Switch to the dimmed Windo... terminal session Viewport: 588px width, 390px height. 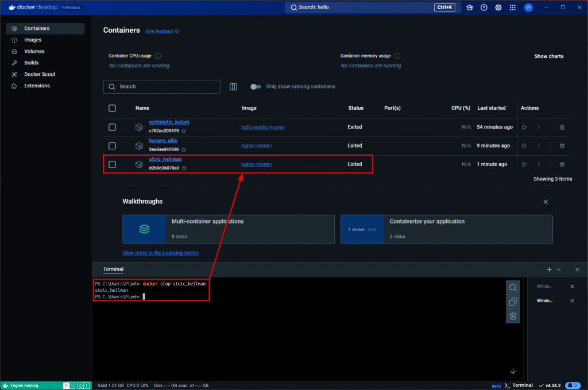click(544, 287)
